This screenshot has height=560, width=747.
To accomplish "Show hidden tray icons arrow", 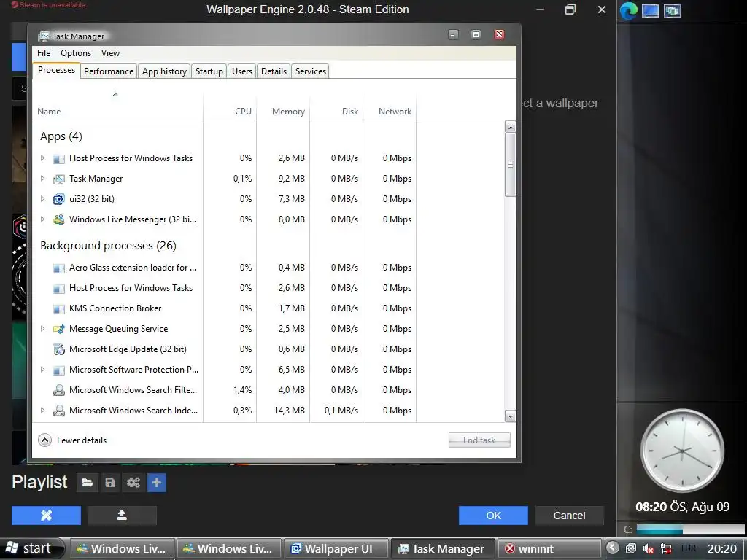I will [x=613, y=548].
